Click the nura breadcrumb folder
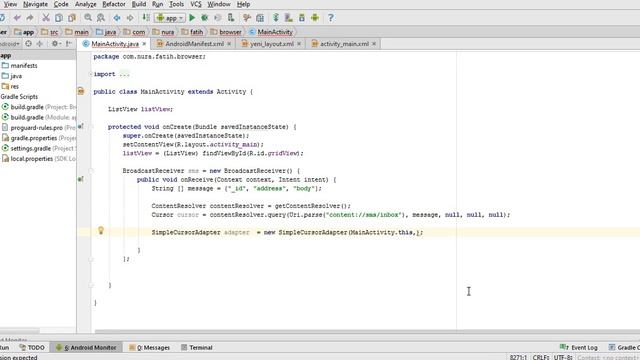This screenshot has height=360, width=640. 163,32
